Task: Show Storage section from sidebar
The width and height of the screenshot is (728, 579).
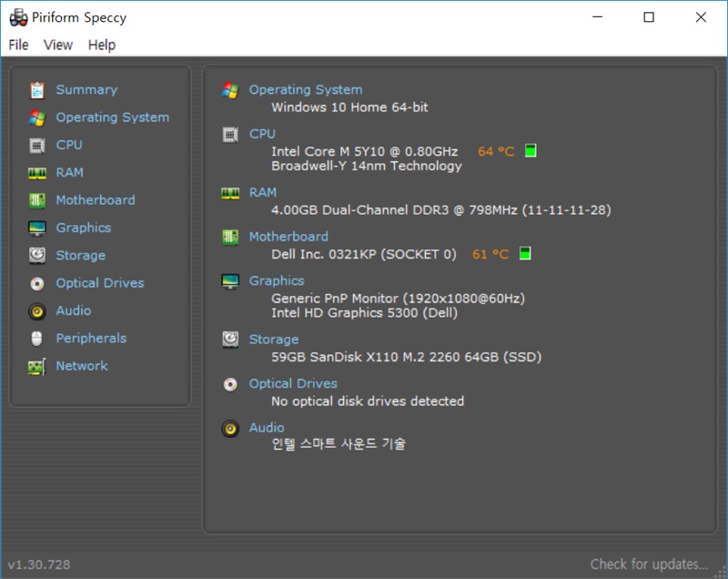Action: point(80,256)
